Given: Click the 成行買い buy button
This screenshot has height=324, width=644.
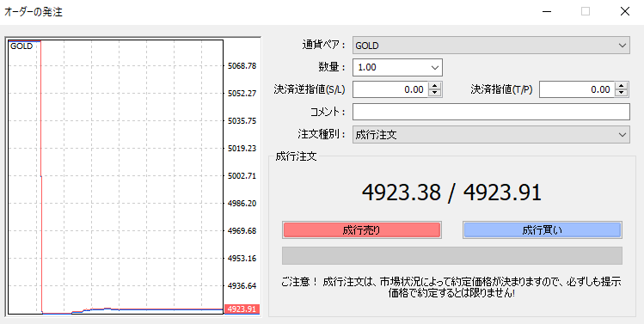Looking at the screenshot, I should tap(543, 230).
